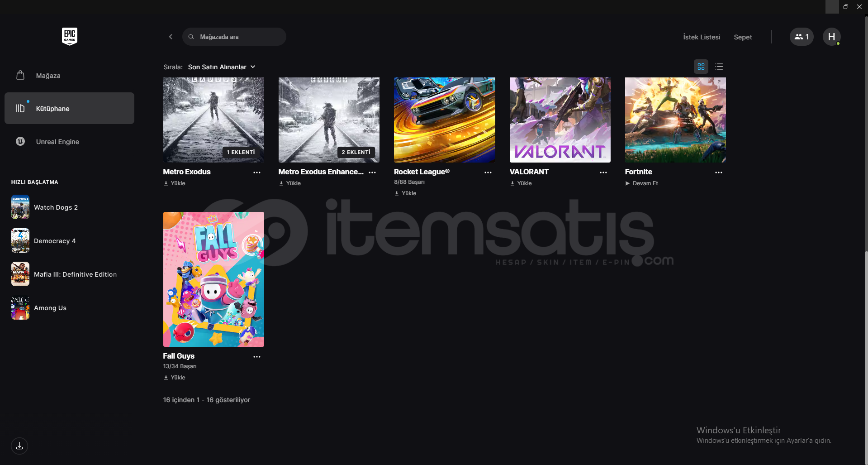Open Rocket League cover thumbnail
868x465 pixels.
[x=445, y=120]
